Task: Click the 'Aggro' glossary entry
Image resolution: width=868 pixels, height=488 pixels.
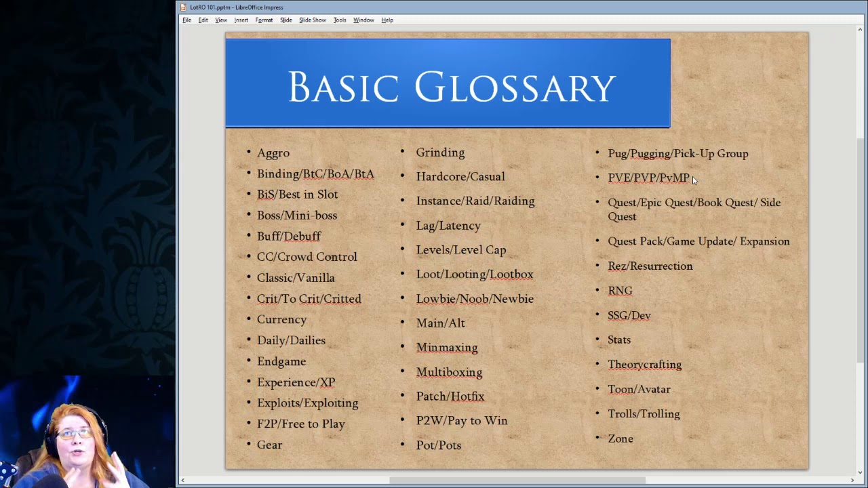Action: (273, 153)
